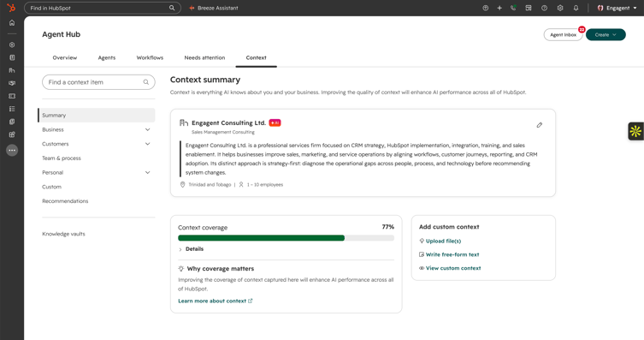Open Team & process section
Screen dimensions: 644x340
(62, 158)
